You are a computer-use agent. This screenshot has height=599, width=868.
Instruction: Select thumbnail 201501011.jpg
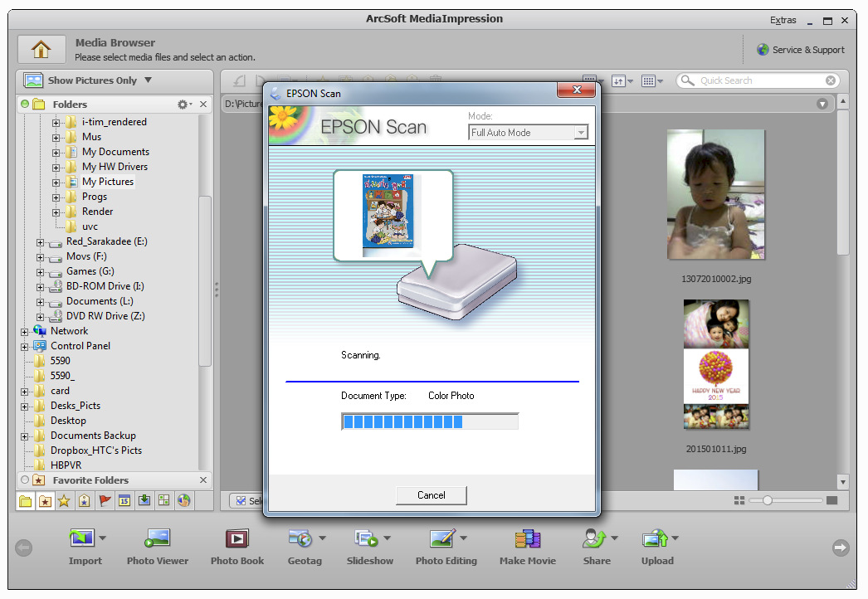pyautogui.click(x=716, y=364)
